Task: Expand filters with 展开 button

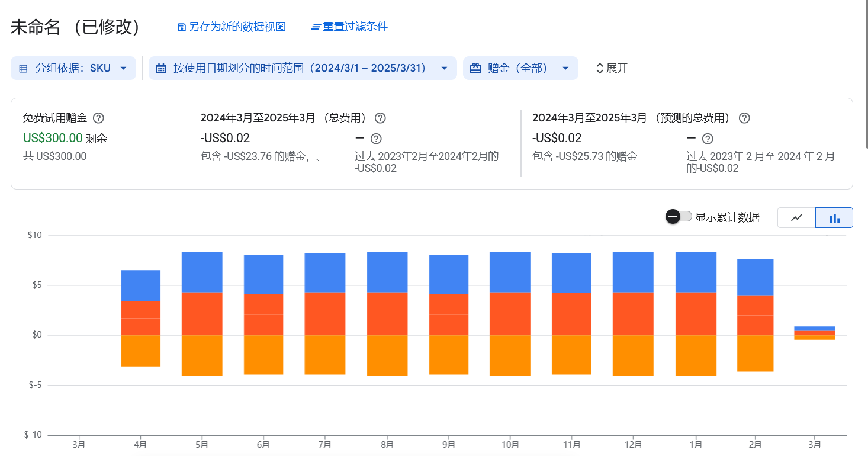Action: coord(612,68)
